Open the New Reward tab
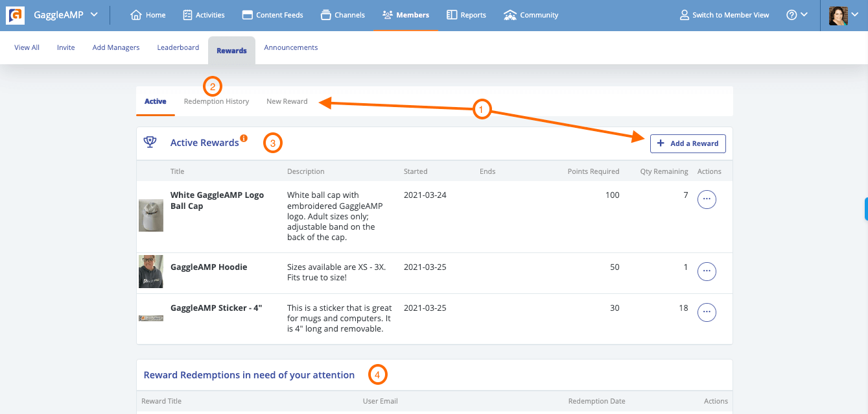 tap(287, 101)
